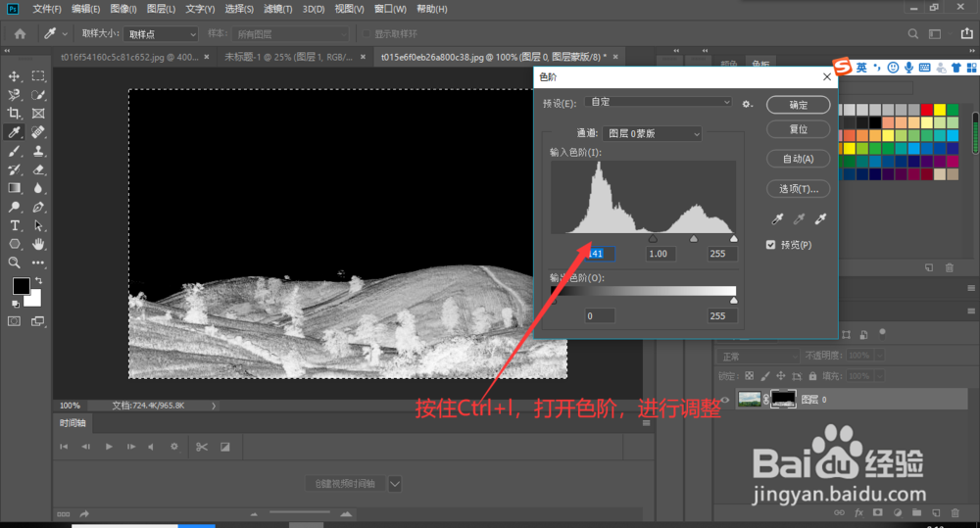Click the Home icon in options bar
This screenshot has width=980, height=528.
pyautogui.click(x=20, y=33)
